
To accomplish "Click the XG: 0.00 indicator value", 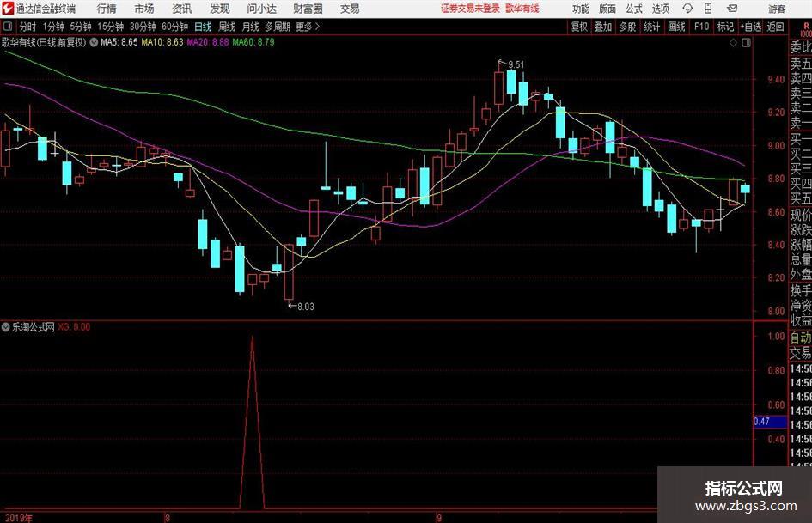I will click(x=74, y=326).
